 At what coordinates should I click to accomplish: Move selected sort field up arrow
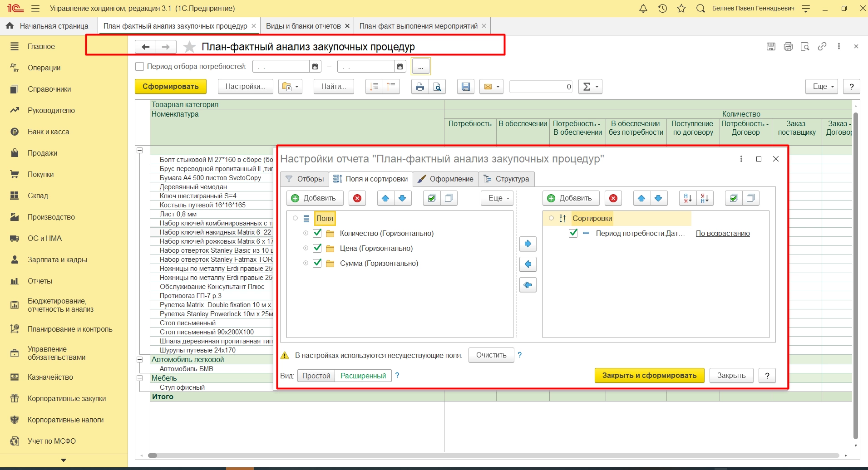(641, 198)
